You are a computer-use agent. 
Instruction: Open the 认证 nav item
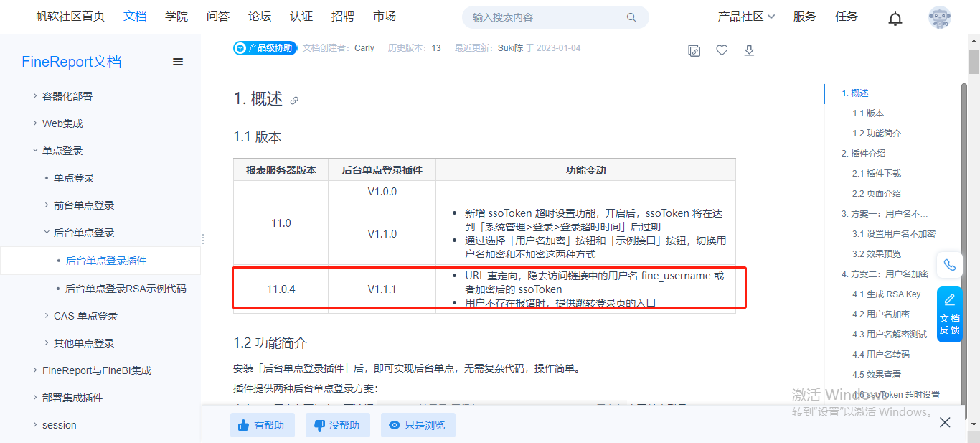tap(301, 17)
